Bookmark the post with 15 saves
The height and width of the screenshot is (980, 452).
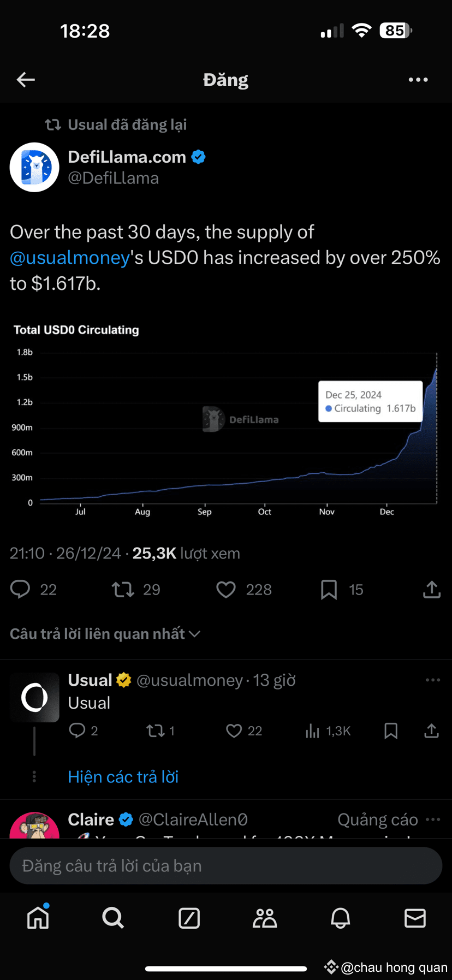329,590
